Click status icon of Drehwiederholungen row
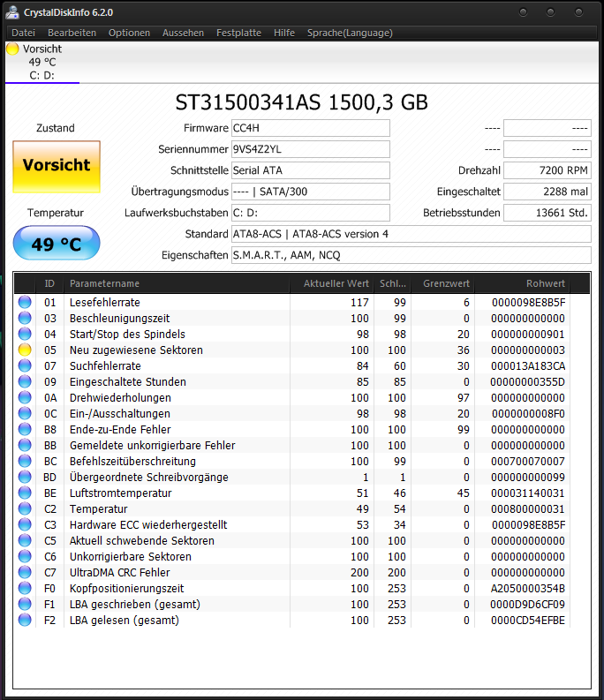This screenshot has width=604, height=700. tap(25, 398)
